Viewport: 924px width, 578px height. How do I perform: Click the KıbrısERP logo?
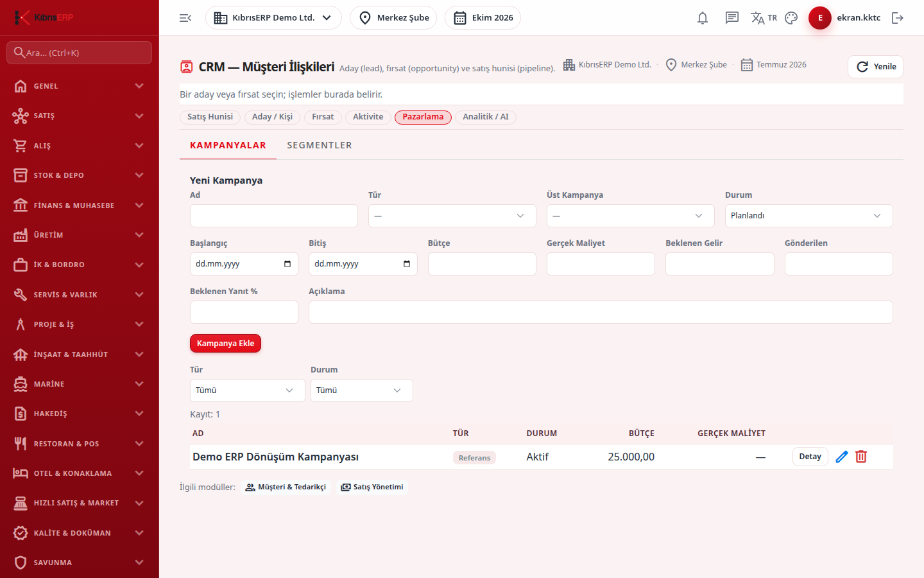click(44, 17)
